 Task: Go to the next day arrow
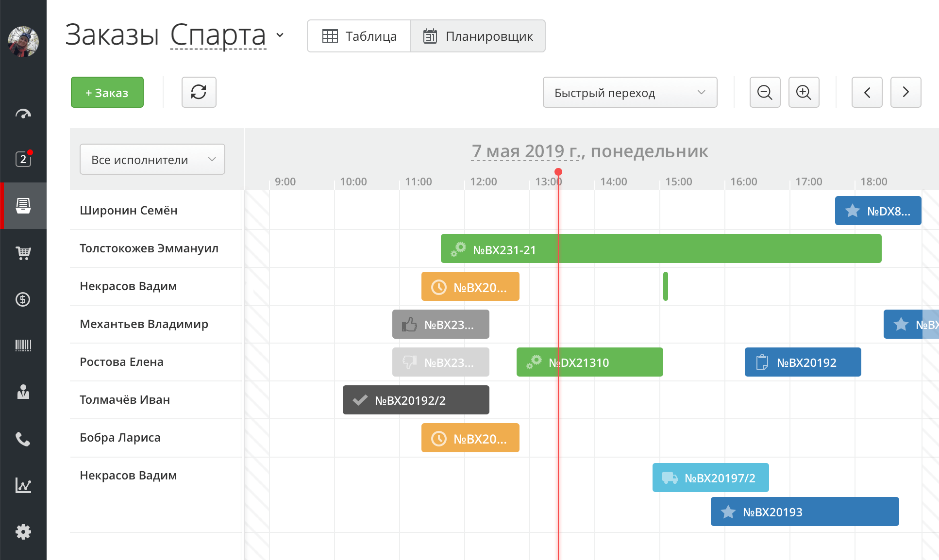[x=905, y=92]
